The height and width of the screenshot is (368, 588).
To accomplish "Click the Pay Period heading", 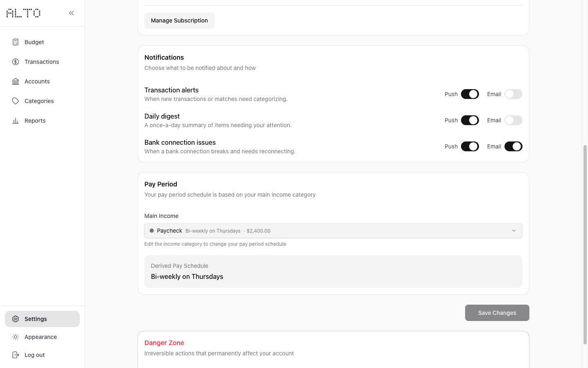I will [160, 184].
